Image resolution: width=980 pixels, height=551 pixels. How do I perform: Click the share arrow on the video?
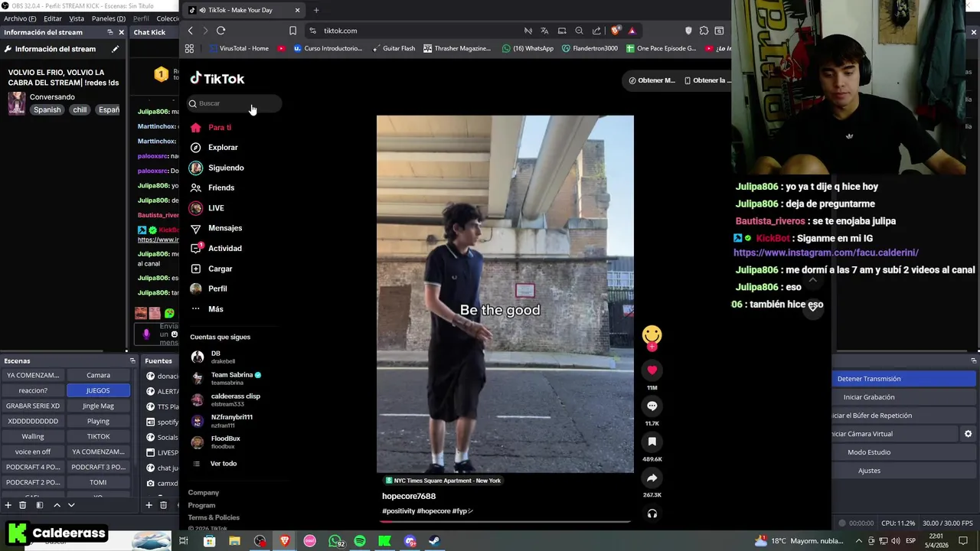tap(652, 478)
